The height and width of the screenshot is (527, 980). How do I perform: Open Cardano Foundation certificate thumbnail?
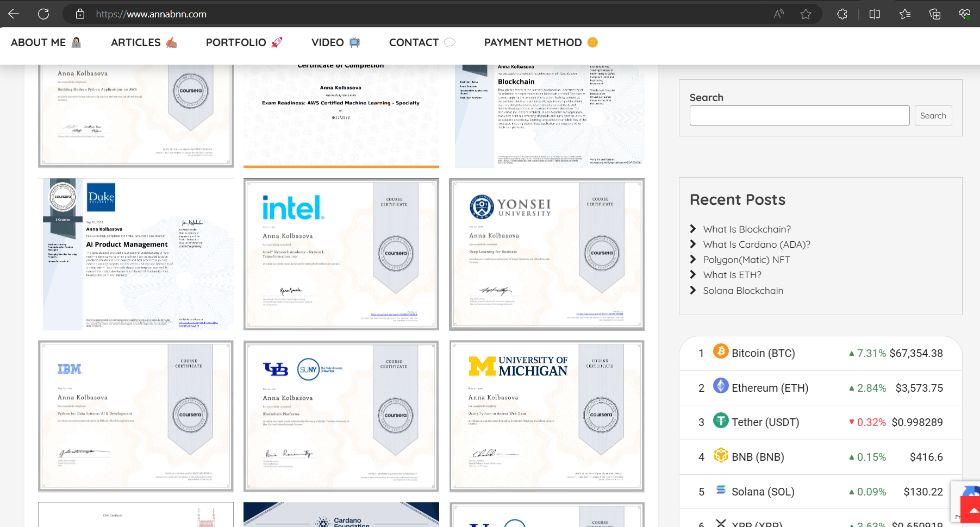point(341,515)
